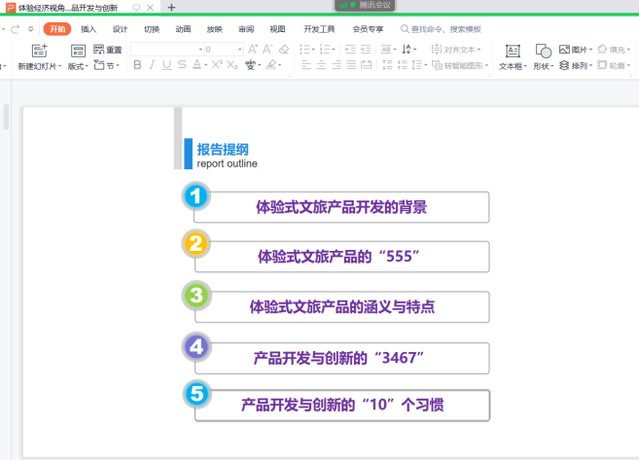Click the redo arrow icon
Image resolution: width=639 pixels, height=460 pixels.
[x=15, y=29]
